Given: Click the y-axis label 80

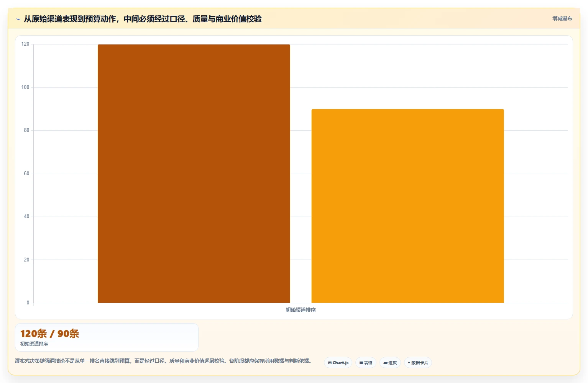Looking at the screenshot, I should 26,130.
